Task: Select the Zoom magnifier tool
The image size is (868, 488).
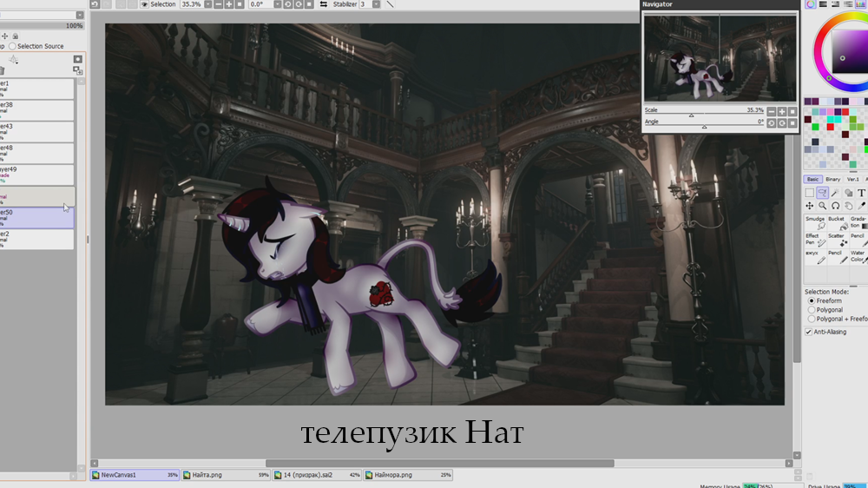Action: click(822, 206)
